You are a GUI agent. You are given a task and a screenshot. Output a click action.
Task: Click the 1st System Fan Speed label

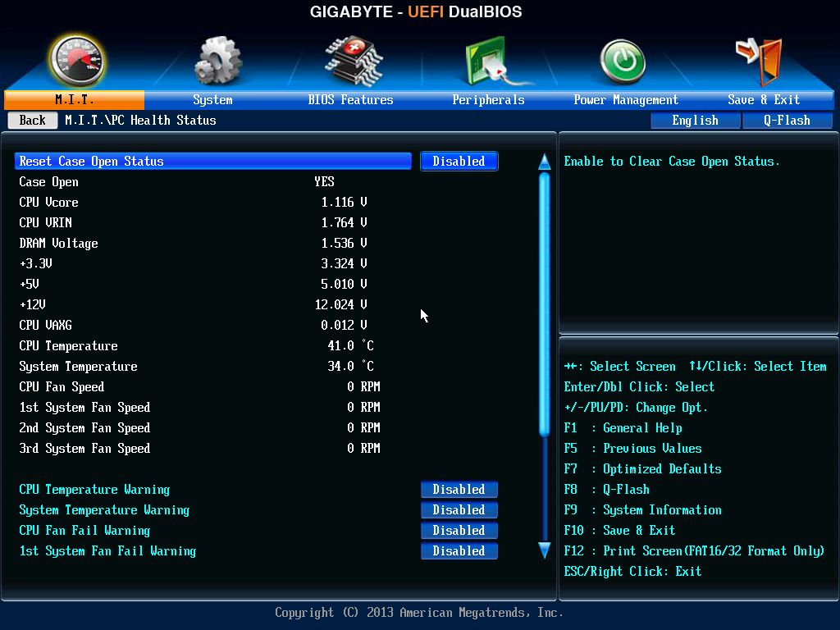[x=84, y=407]
